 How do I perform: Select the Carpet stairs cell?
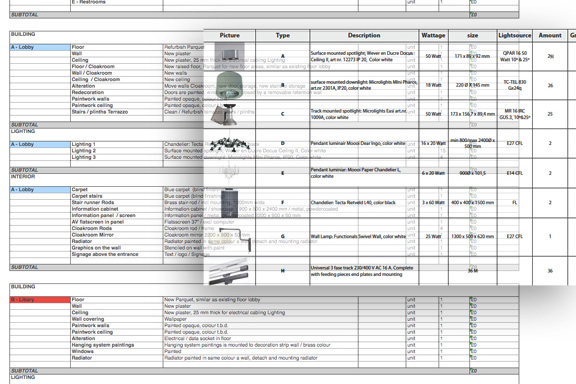pos(117,196)
